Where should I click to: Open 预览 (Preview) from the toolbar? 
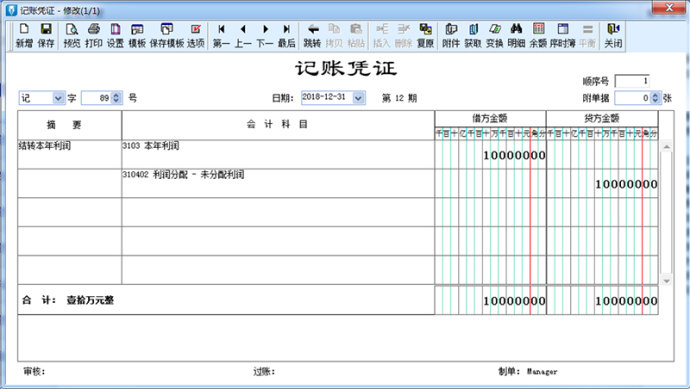click(x=72, y=35)
